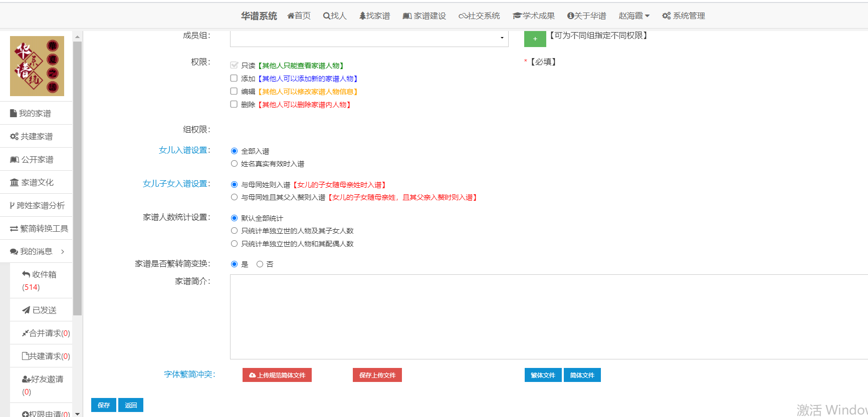
Task: Enable the 添加 permission checkbox
Action: (234, 78)
